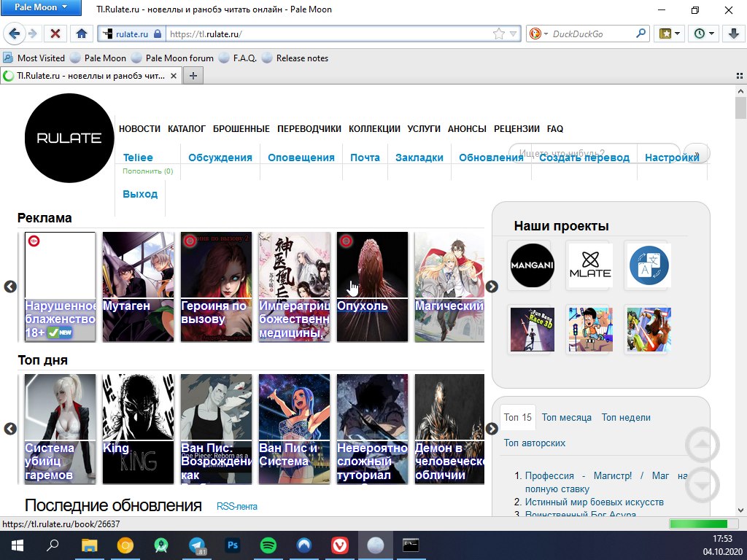This screenshot has width=747, height=560.
Task: Open the Pale Moon forum bookmark
Action: (x=172, y=58)
